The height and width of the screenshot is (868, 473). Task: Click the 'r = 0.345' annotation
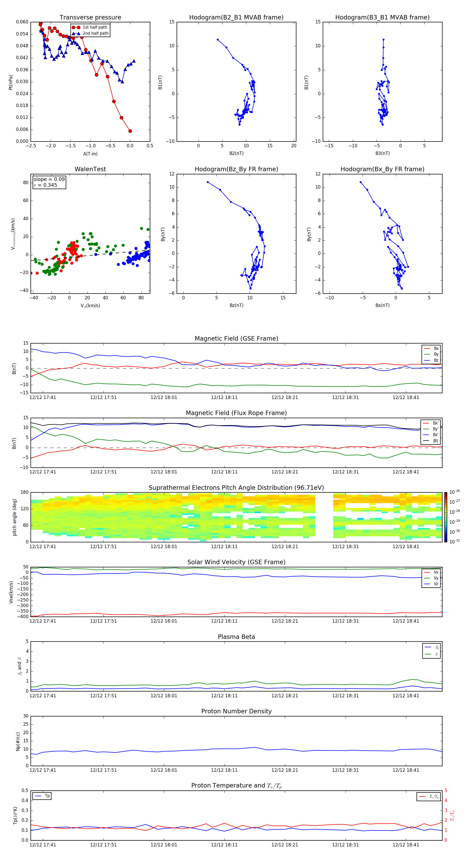pos(45,185)
